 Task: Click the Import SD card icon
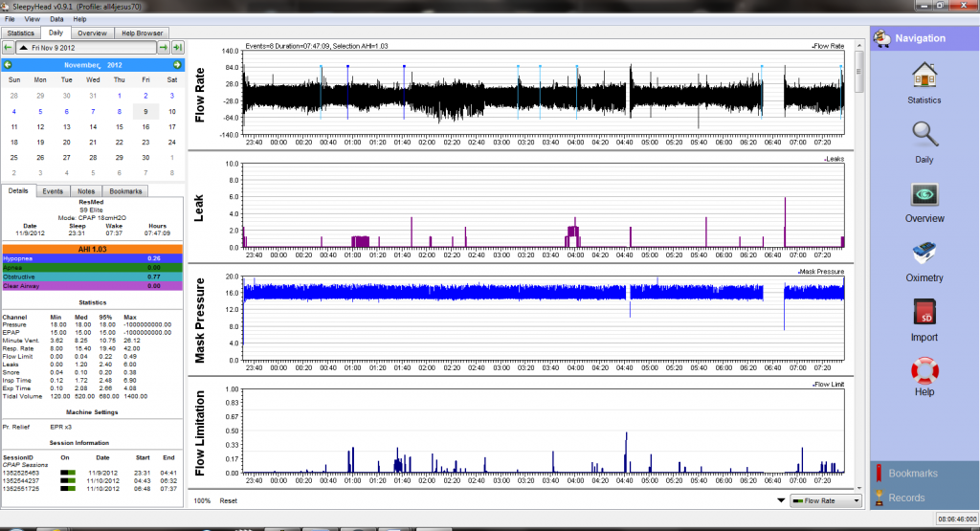point(924,312)
